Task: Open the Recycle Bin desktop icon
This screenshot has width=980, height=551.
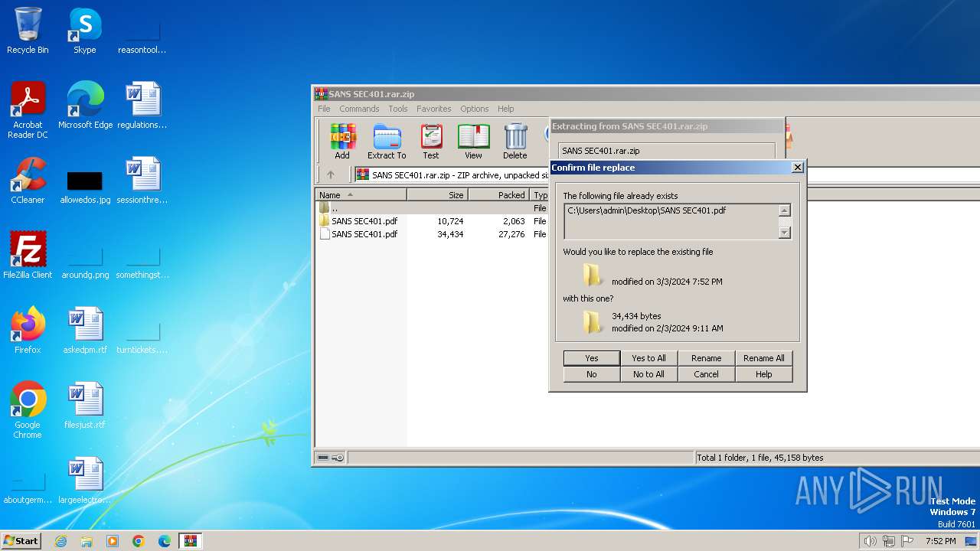Action: pos(28,31)
